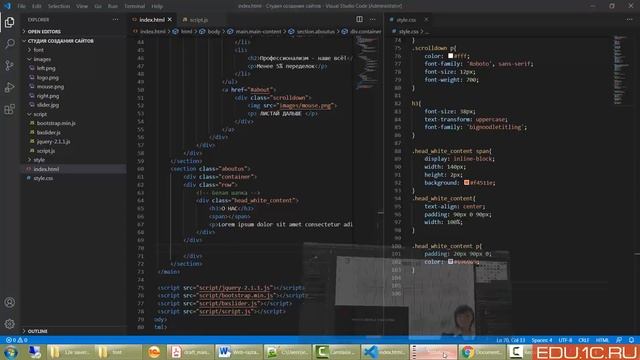The height and width of the screenshot is (360, 640).
Task: Open the Manage gear icon
Action: [x=9, y=324]
